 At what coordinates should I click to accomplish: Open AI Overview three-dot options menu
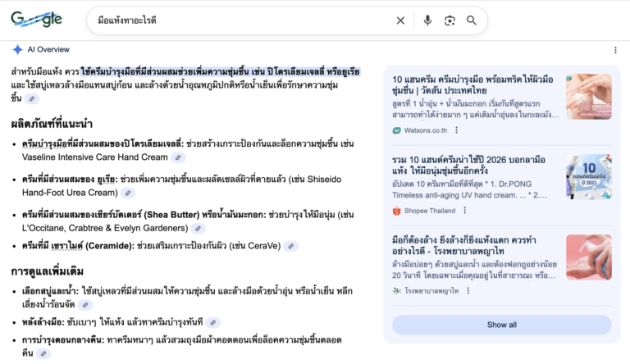(615, 50)
